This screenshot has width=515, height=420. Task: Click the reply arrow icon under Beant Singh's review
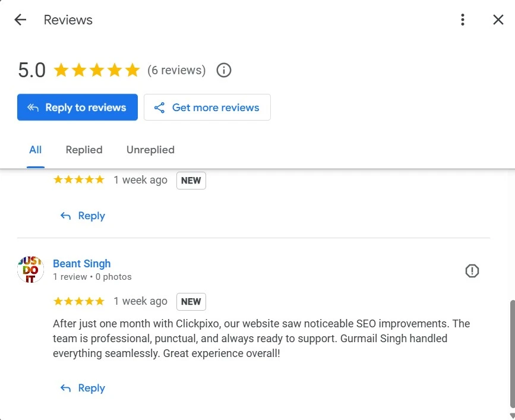pyautogui.click(x=66, y=389)
